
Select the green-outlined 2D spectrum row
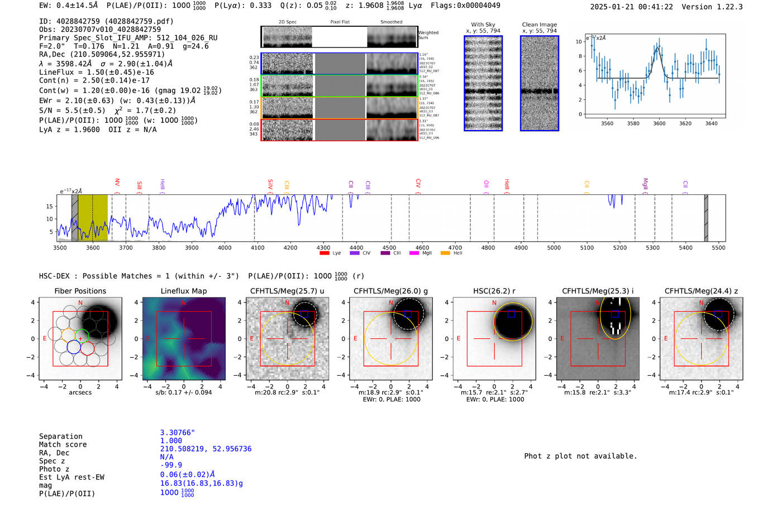(340, 86)
